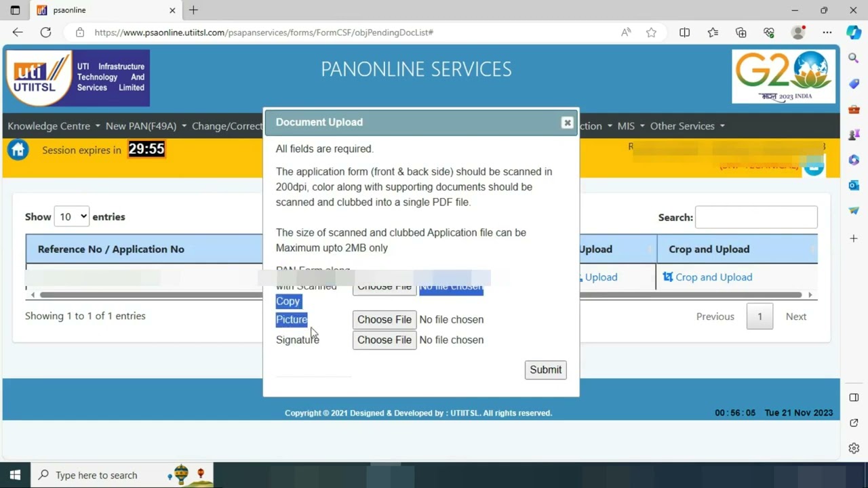The width and height of the screenshot is (868, 488).
Task: Open the MIS menu
Action: click(x=631, y=126)
